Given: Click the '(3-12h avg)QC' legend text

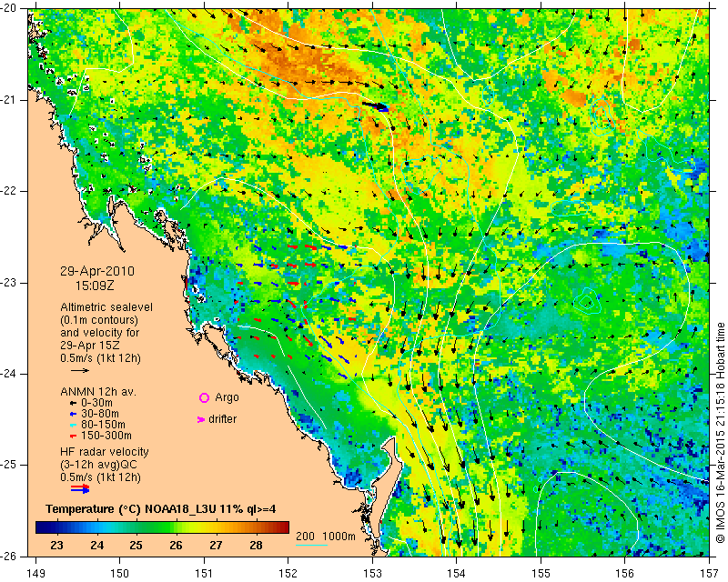Looking at the screenshot, I should tap(98, 465).
